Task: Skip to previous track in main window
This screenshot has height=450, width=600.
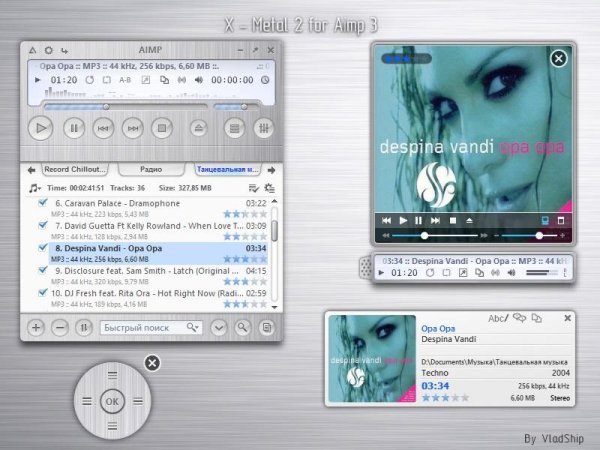Action: (103, 128)
